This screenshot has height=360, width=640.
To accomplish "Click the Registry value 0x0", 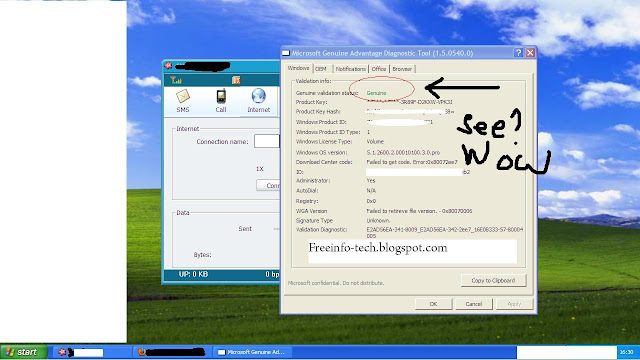I will [371, 201].
